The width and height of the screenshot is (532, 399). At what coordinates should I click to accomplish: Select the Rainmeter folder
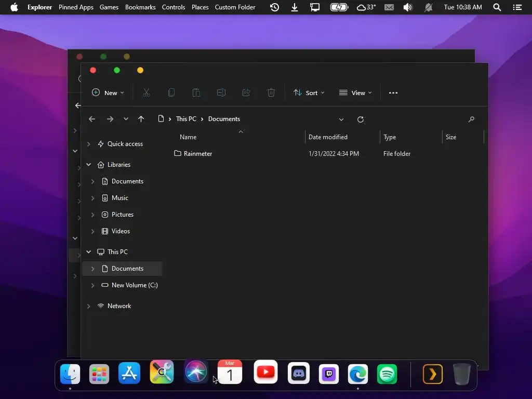193,153
